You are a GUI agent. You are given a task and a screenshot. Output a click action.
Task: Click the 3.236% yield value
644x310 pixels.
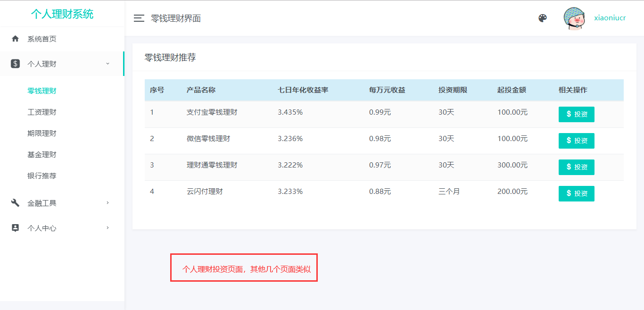click(x=290, y=139)
